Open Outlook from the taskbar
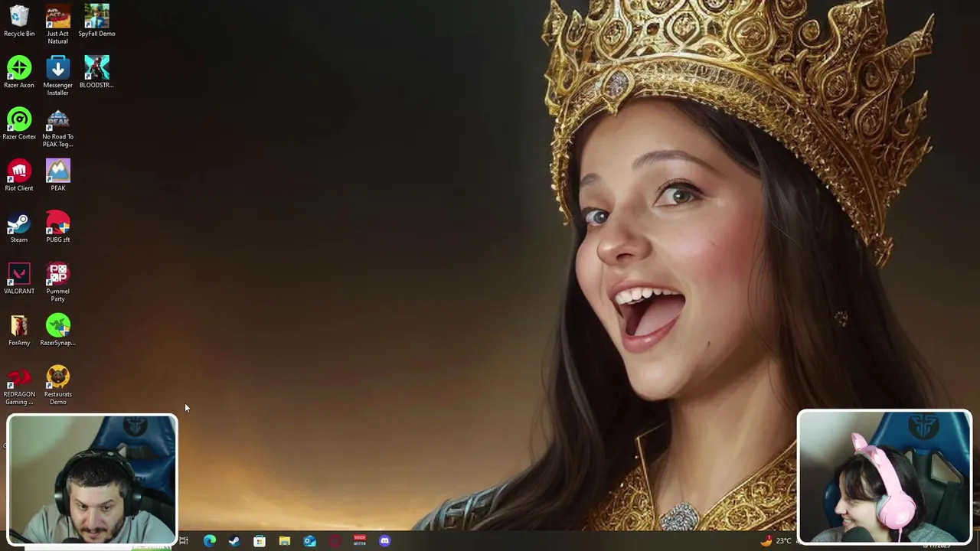The width and height of the screenshot is (980, 551). tap(309, 541)
